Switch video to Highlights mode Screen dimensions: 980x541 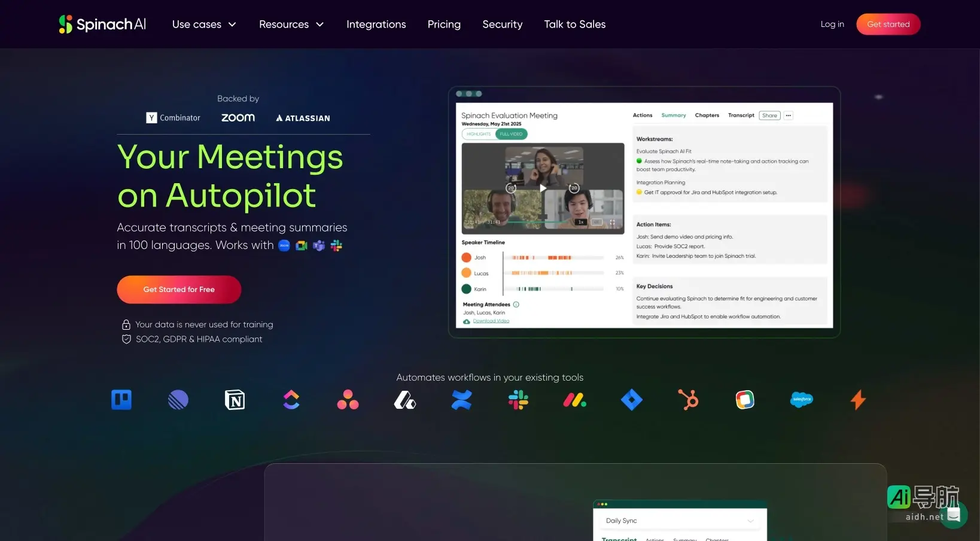click(x=479, y=134)
